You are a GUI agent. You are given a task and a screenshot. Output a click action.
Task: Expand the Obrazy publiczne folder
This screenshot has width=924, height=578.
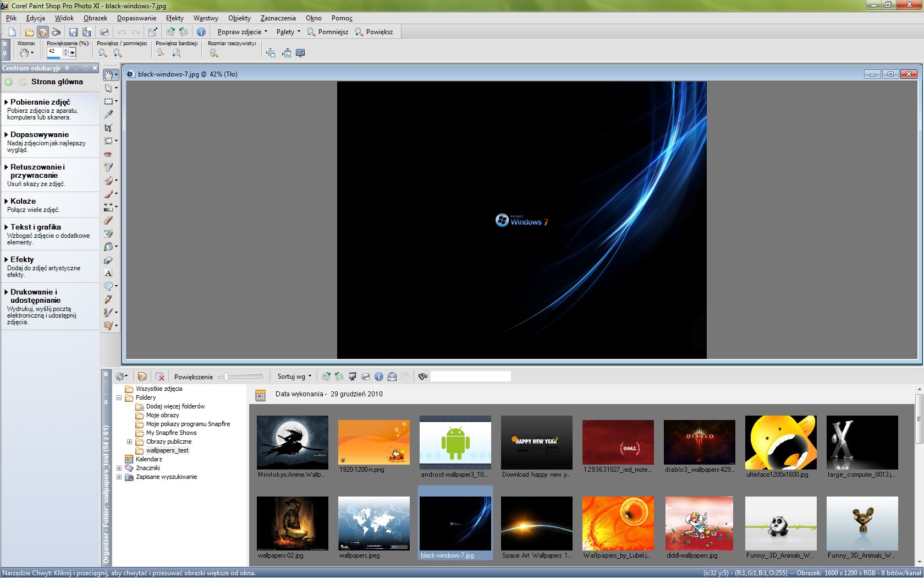point(129,441)
